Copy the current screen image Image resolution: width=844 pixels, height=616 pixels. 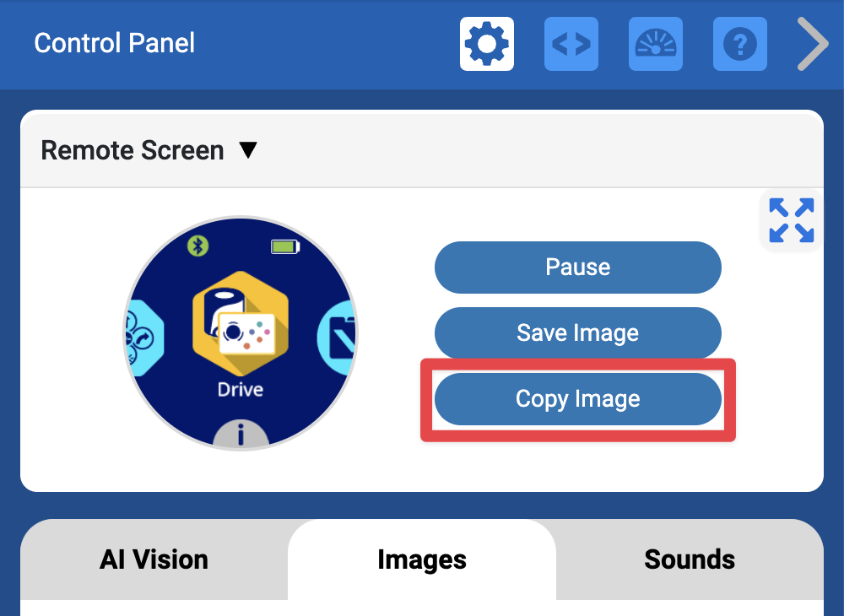click(x=577, y=398)
